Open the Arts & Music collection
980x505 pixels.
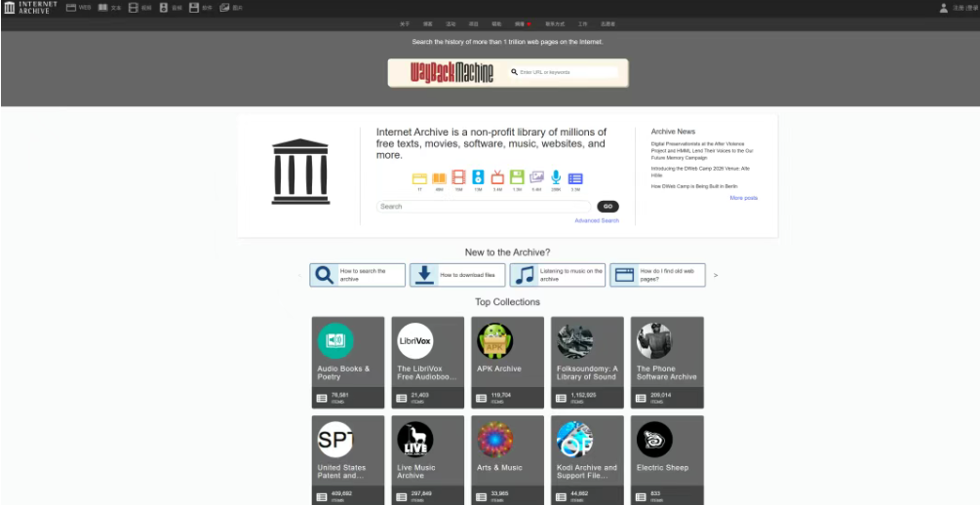507,460
